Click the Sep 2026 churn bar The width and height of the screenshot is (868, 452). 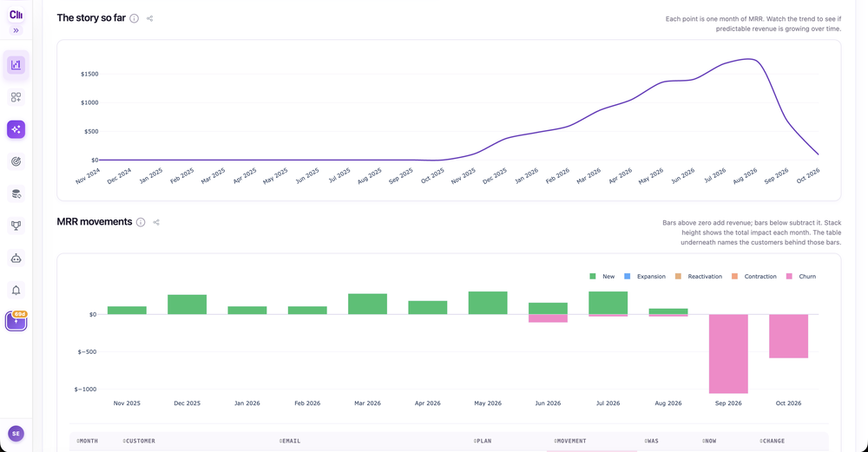tap(728, 354)
